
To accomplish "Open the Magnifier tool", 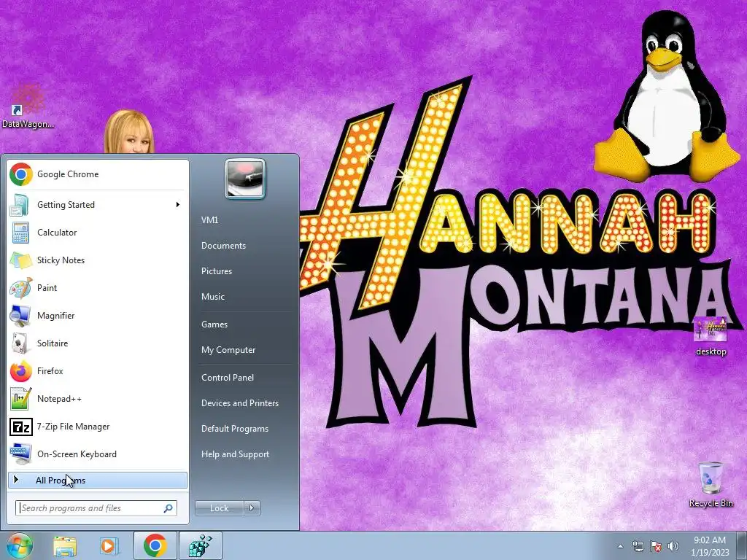I will [x=98, y=315].
